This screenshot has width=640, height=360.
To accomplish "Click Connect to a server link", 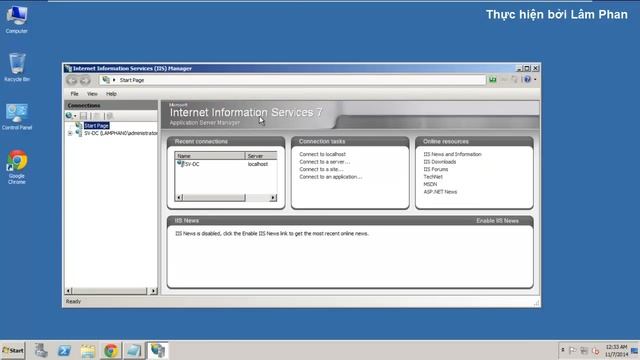I will click(324, 162).
